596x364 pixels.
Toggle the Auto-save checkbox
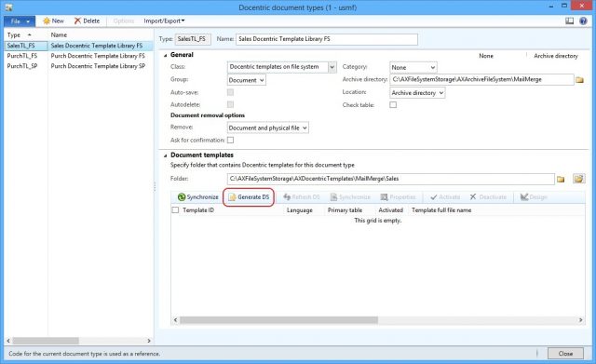click(230, 92)
